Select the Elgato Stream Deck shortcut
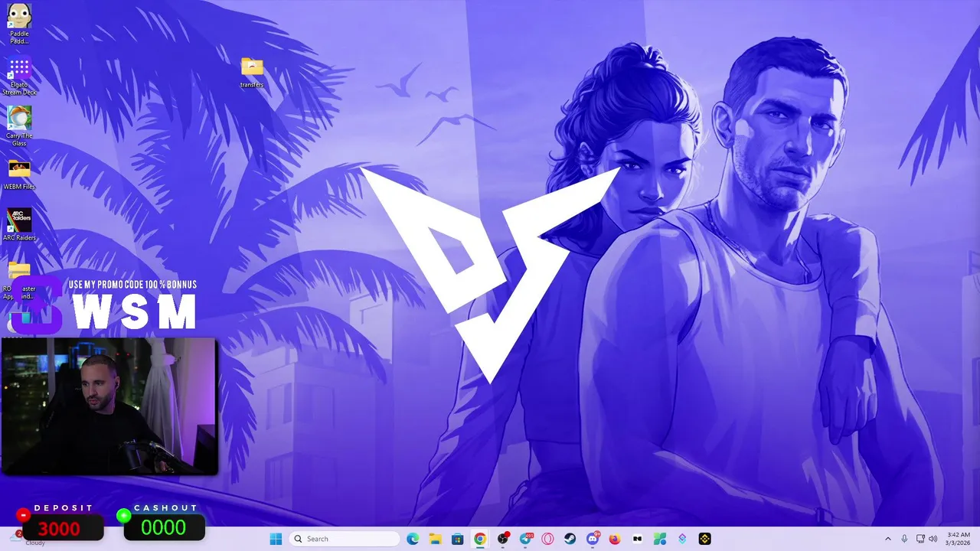 pos(19,77)
